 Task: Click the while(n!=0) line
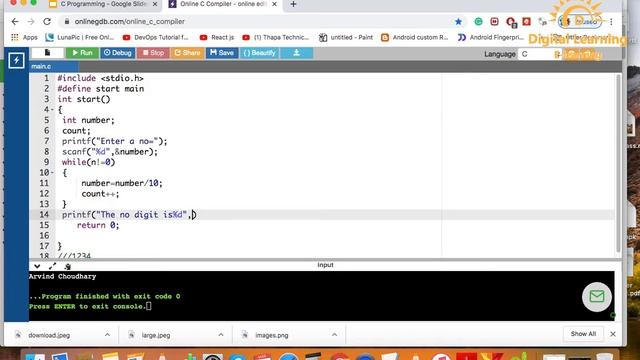tap(89, 162)
